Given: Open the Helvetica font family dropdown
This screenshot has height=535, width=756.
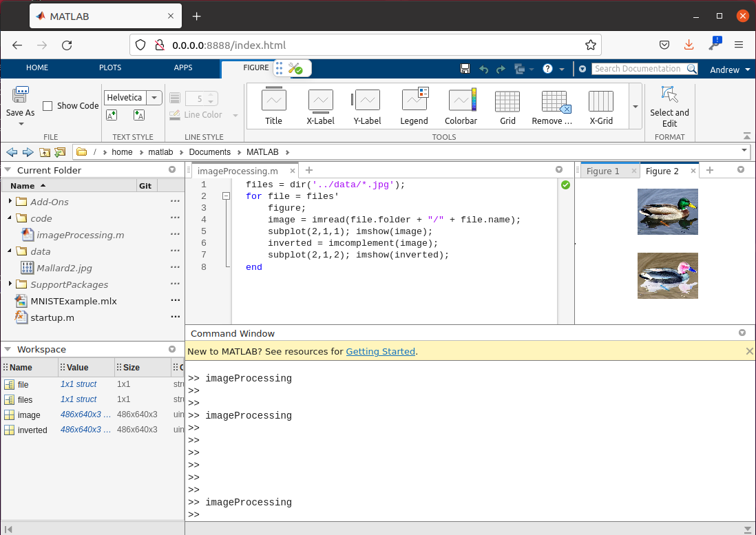Looking at the screenshot, I should (156, 97).
